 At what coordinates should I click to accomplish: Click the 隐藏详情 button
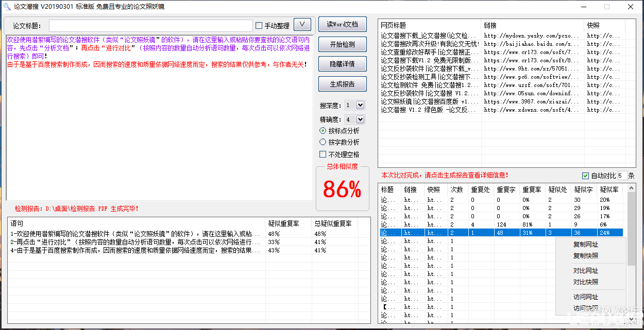click(x=342, y=64)
